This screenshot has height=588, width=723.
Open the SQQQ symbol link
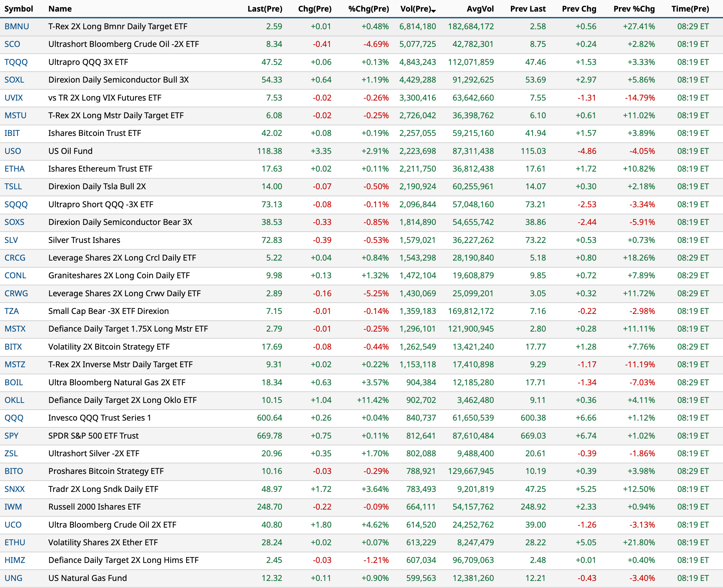(x=16, y=204)
